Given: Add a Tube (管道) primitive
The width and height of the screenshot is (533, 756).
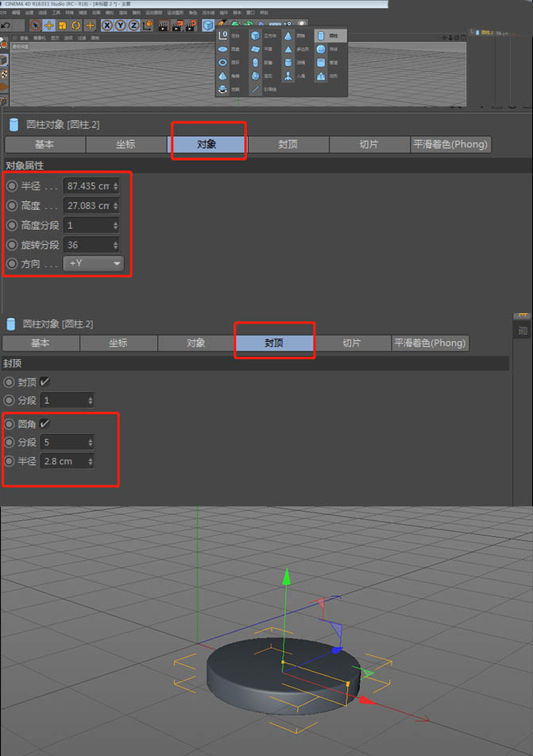Looking at the screenshot, I should click(x=321, y=62).
